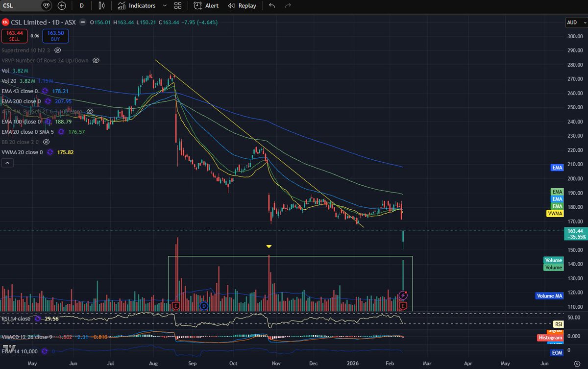Click the February earnings E marker
Image resolution: width=588 pixels, height=369 pixels.
coord(403,306)
